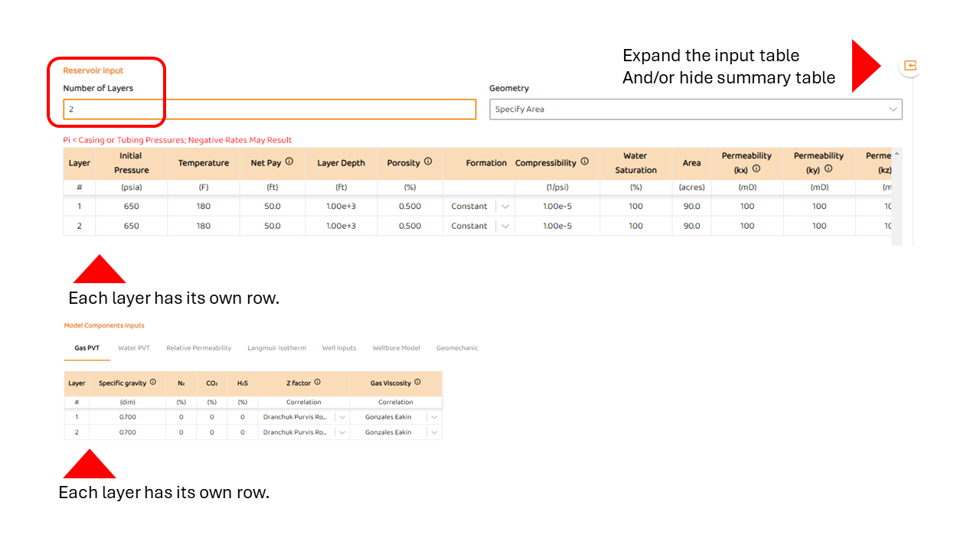980x551 pixels.
Task: Expand layer 2 Formation Constant dropdown
Action: [x=505, y=226]
